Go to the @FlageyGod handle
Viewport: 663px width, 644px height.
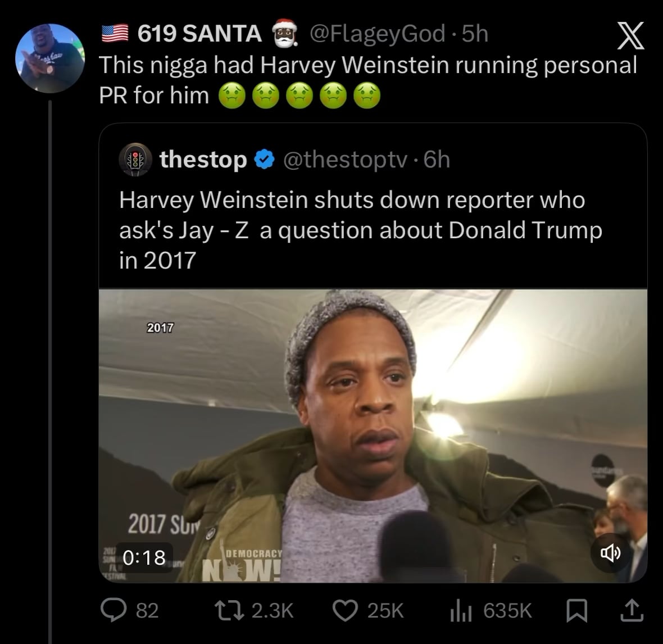point(378,34)
